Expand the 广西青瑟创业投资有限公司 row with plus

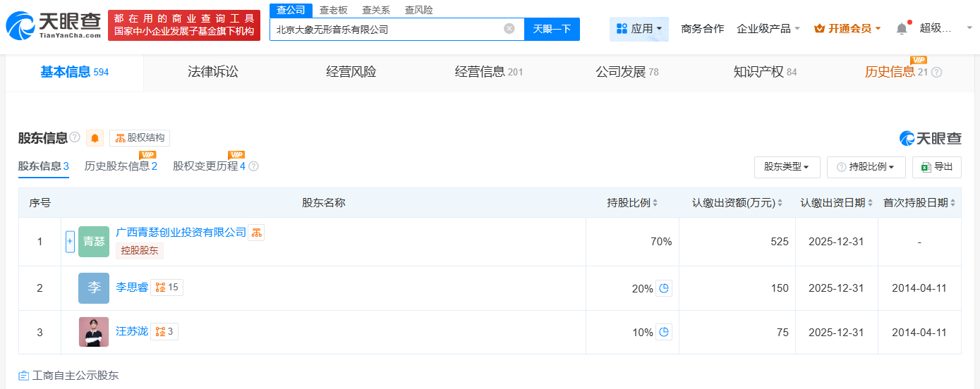pyautogui.click(x=70, y=242)
